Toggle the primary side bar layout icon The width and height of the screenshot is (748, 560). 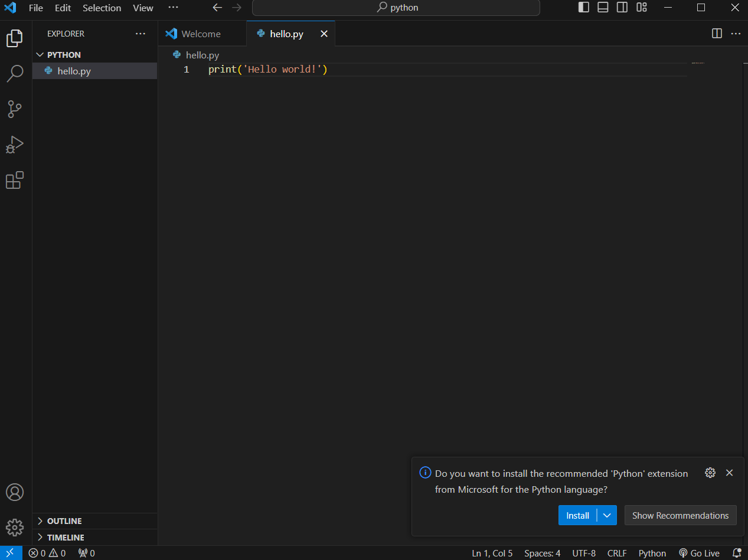(583, 8)
